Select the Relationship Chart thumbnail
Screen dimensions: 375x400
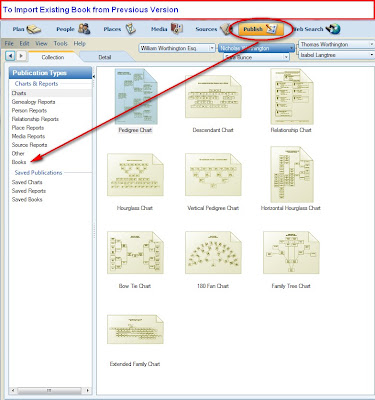point(292,97)
